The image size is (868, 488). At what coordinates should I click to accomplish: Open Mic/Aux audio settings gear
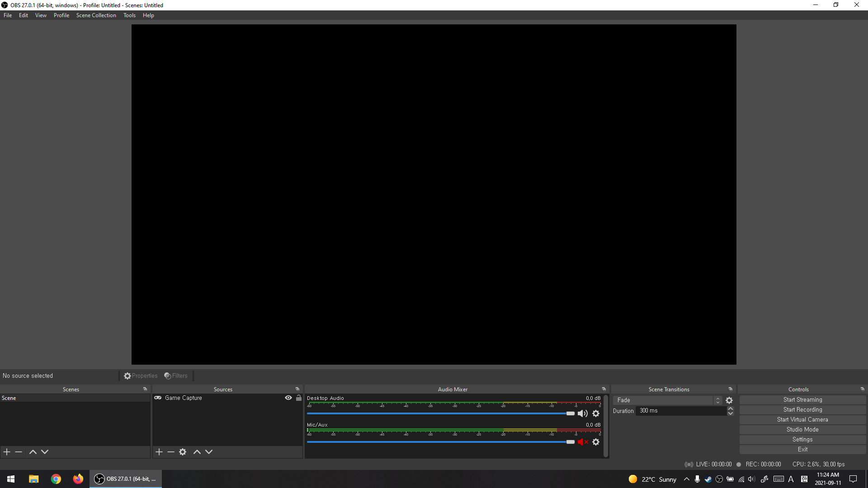[x=596, y=442]
